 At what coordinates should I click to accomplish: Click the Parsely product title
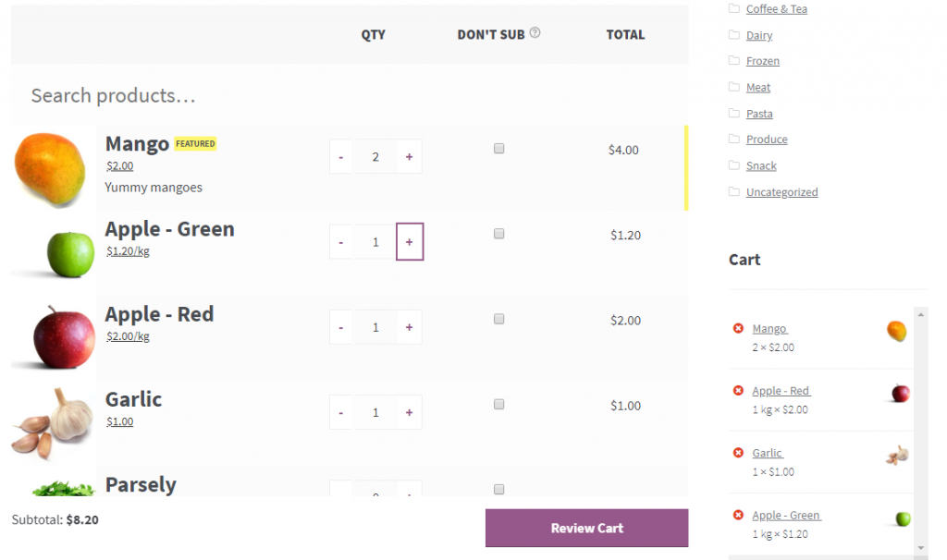pyautogui.click(x=141, y=485)
